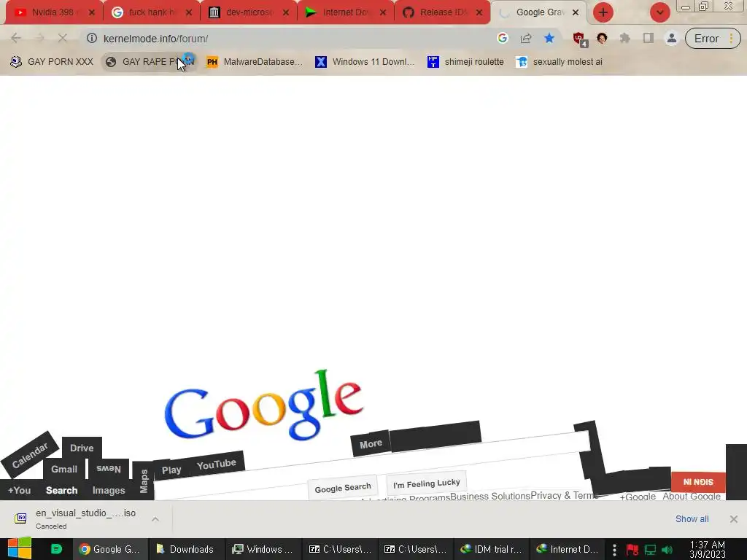The height and width of the screenshot is (560, 747).
Task: Click the network icon in the system tray
Action: 650,550
